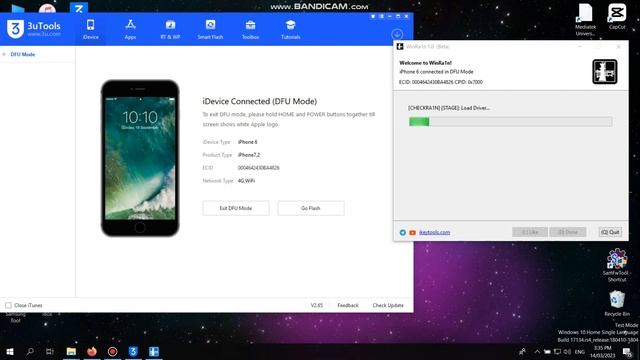Click Check Update in 3uTools footer

coord(388,305)
